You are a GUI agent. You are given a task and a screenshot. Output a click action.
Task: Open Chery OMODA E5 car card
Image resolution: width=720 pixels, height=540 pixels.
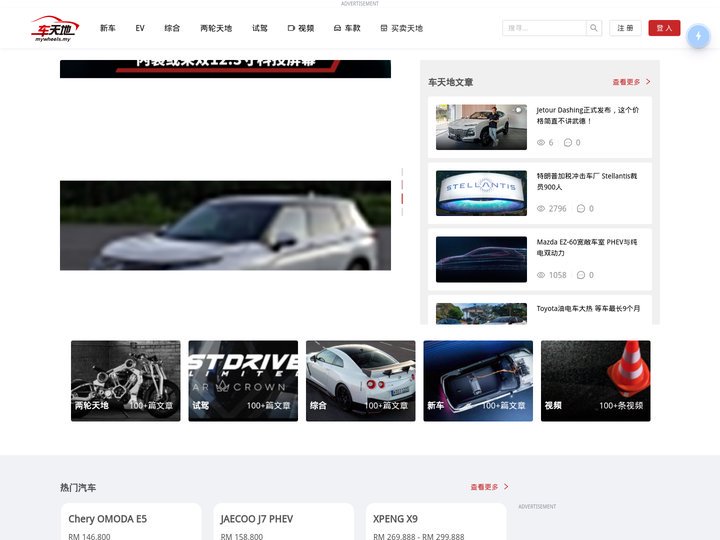[131, 522]
